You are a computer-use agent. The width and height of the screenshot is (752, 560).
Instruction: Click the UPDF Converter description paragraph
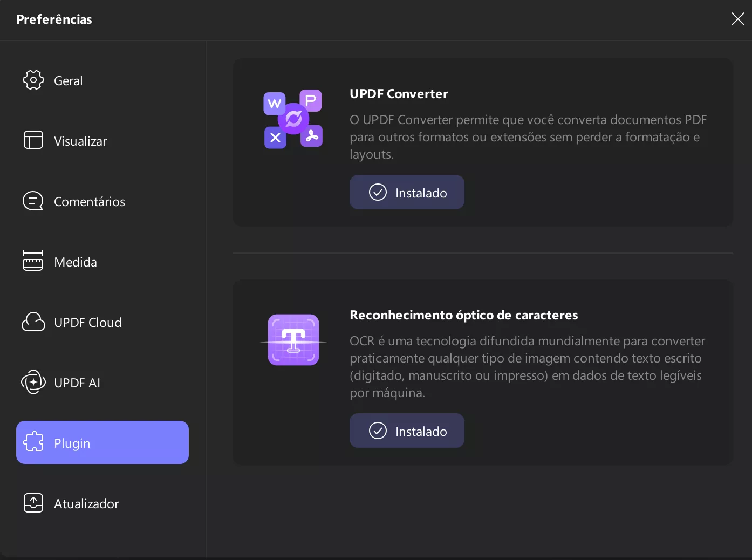click(528, 137)
